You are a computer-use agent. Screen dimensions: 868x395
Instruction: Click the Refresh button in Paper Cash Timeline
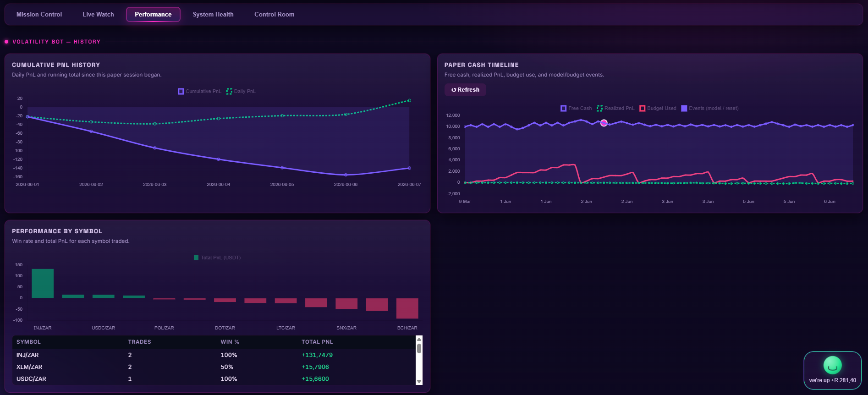click(465, 90)
